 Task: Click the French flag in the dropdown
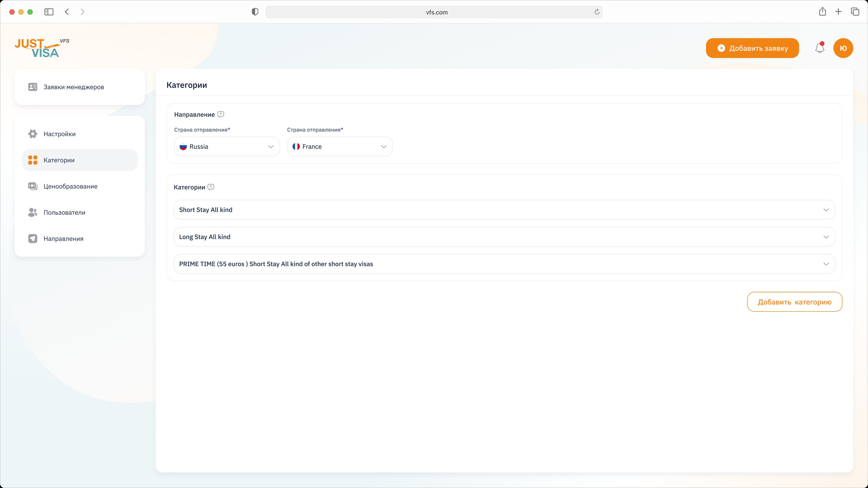click(296, 147)
